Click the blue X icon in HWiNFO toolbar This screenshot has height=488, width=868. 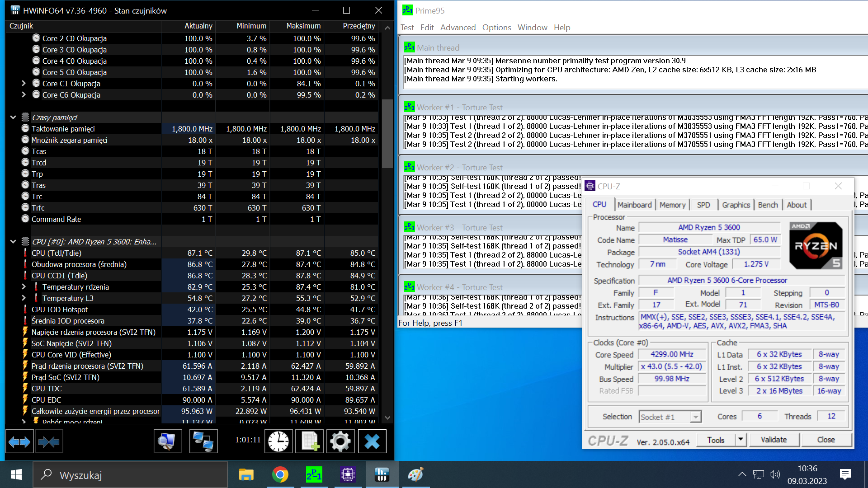tap(372, 441)
